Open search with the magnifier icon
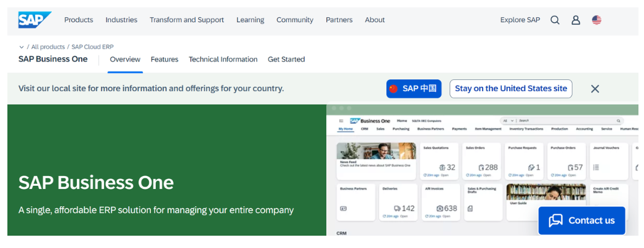Screen dimensions: 644x248 point(555,20)
